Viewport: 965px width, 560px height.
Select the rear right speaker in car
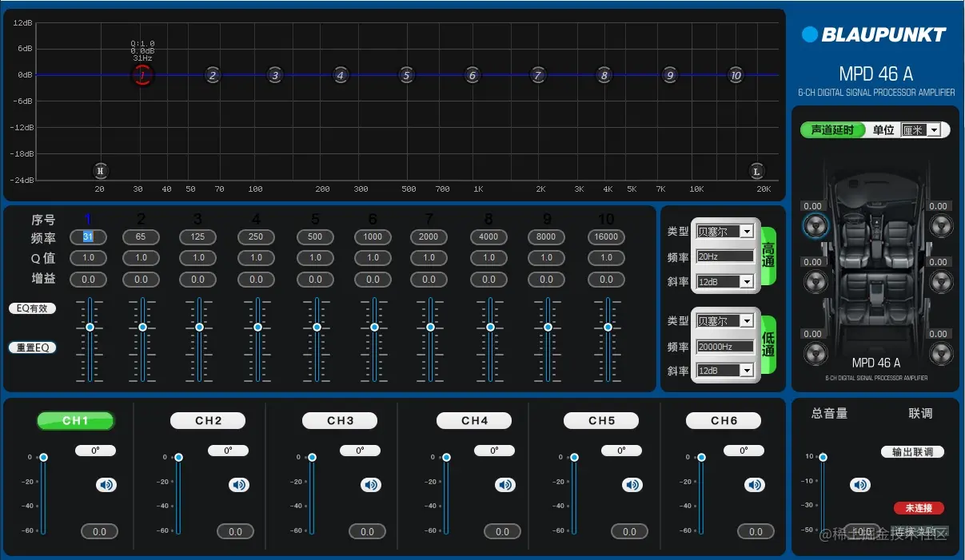click(942, 353)
